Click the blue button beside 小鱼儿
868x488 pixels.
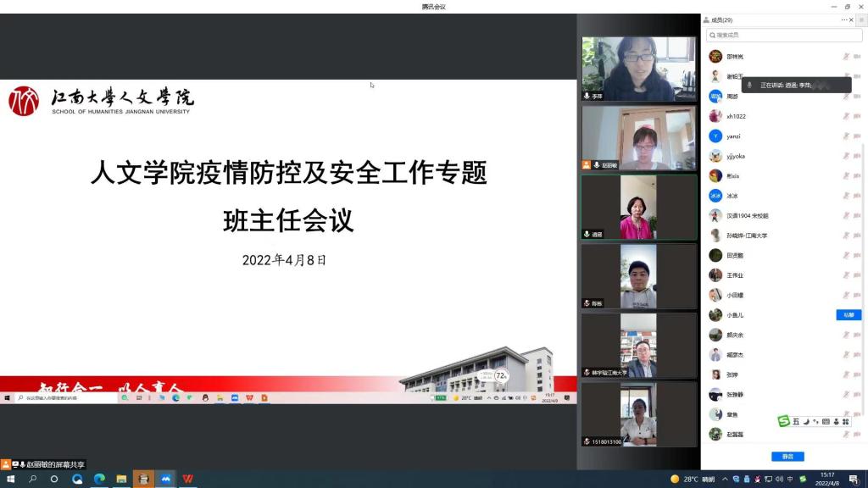click(849, 315)
